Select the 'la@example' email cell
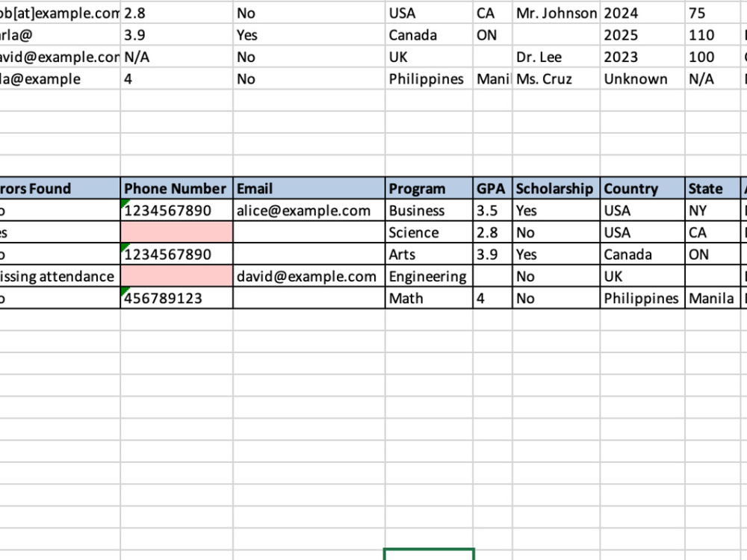 (x=60, y=78)
